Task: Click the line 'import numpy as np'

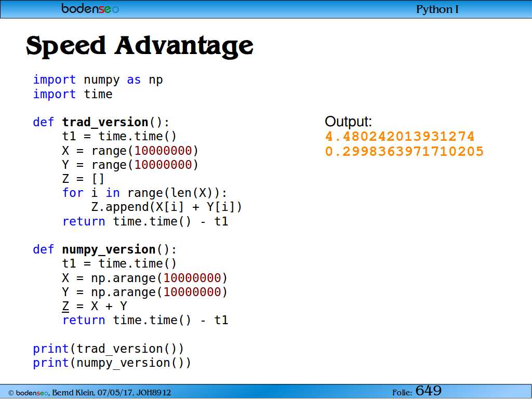Action: [98, 79]
